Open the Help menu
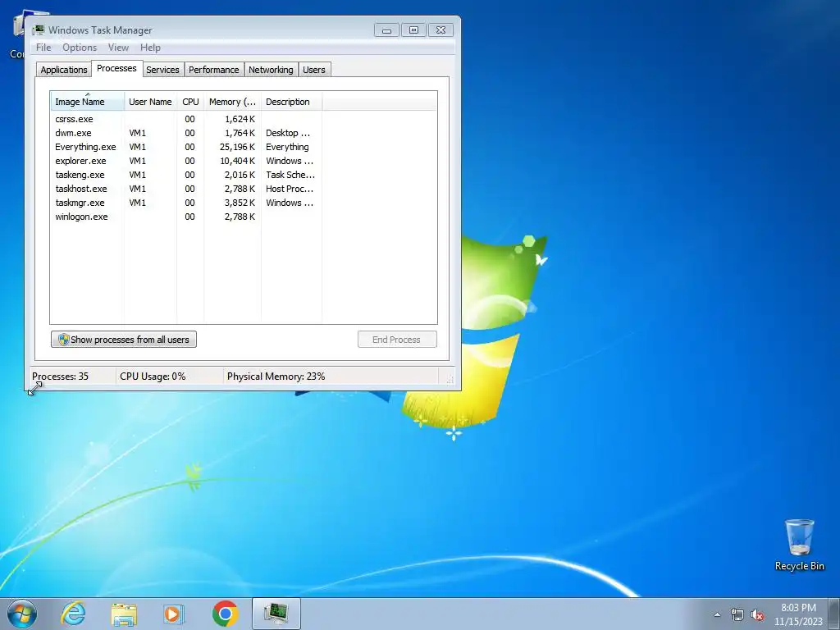This screenshot has width=840, height=630. (151, 48)
